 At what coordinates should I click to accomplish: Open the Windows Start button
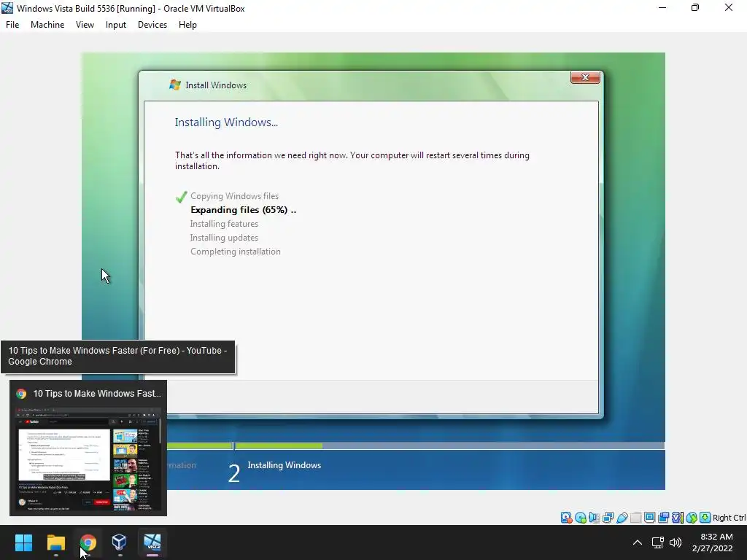tap(23, 542)
